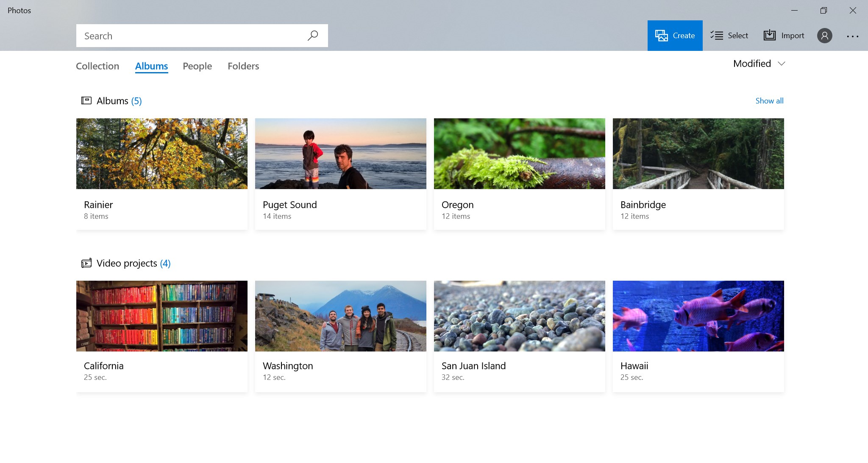The height and width of the screenshot is (463, 868).
Task: Click the Video projects filmstrip icon
Action: [x=86, y=263]
